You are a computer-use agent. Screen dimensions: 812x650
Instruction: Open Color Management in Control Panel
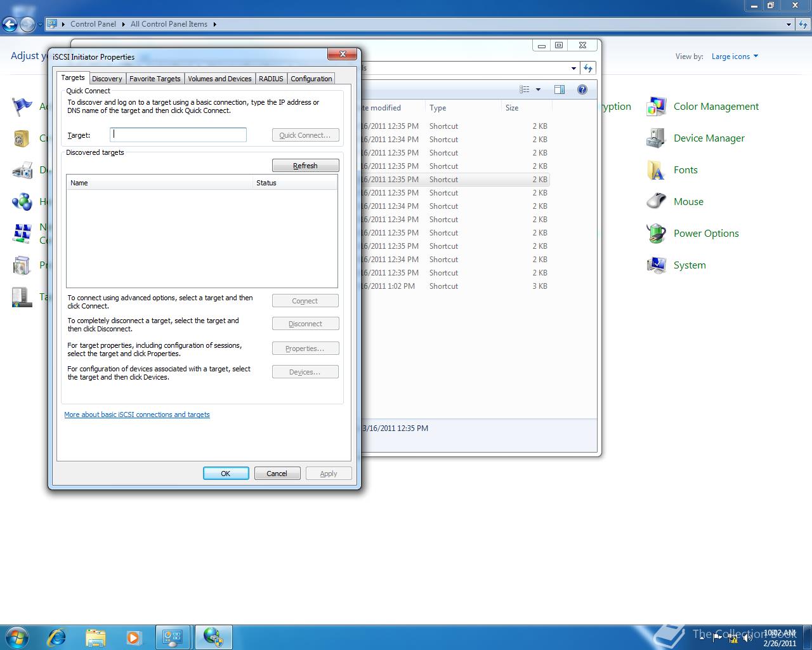pos(703,107)
